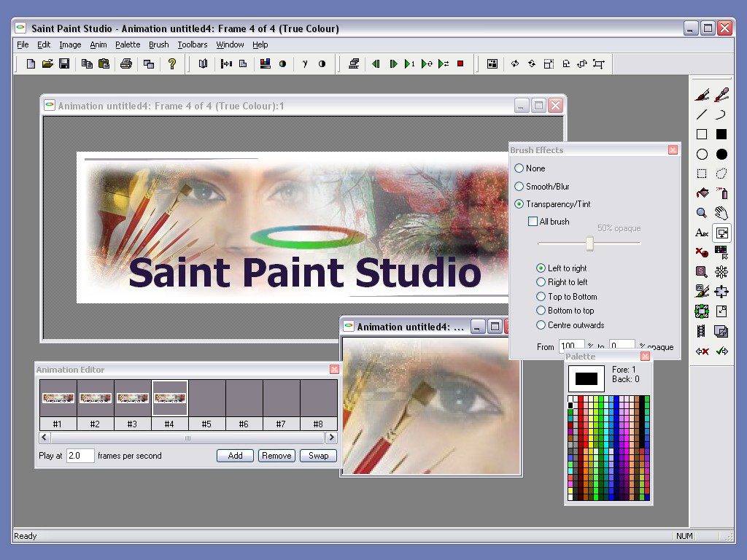Select frame #2 thumbnail in Animation Editor
The width and height of the screenshot is (747, 560).
pyautogui.click(x=95, y=398)
